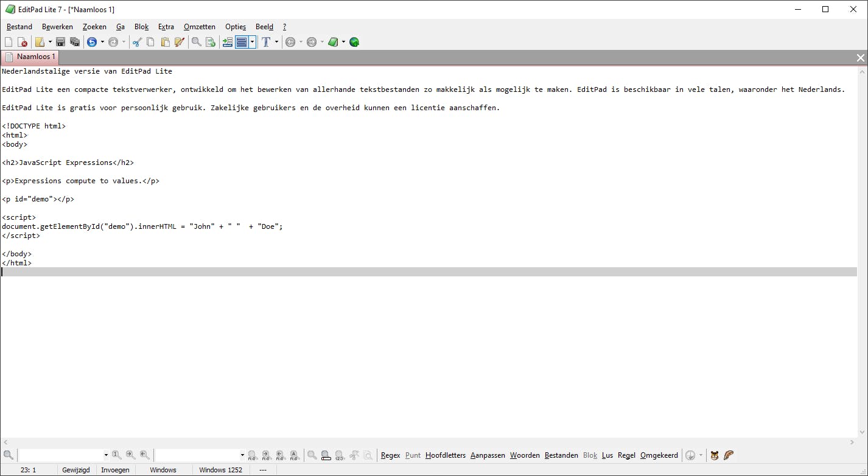Click the replace text input field
Image resolution: width=868 pixels, height=476 pixels.
pos(197,455)
